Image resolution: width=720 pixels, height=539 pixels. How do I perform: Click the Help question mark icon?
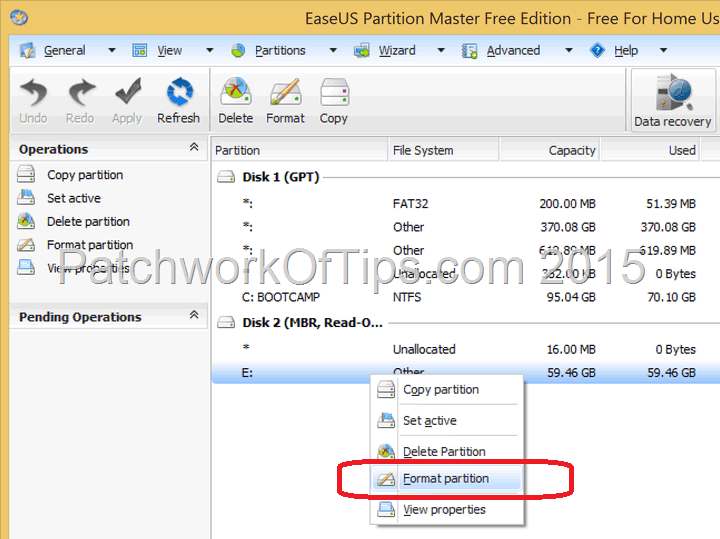(x=597, y=50)
